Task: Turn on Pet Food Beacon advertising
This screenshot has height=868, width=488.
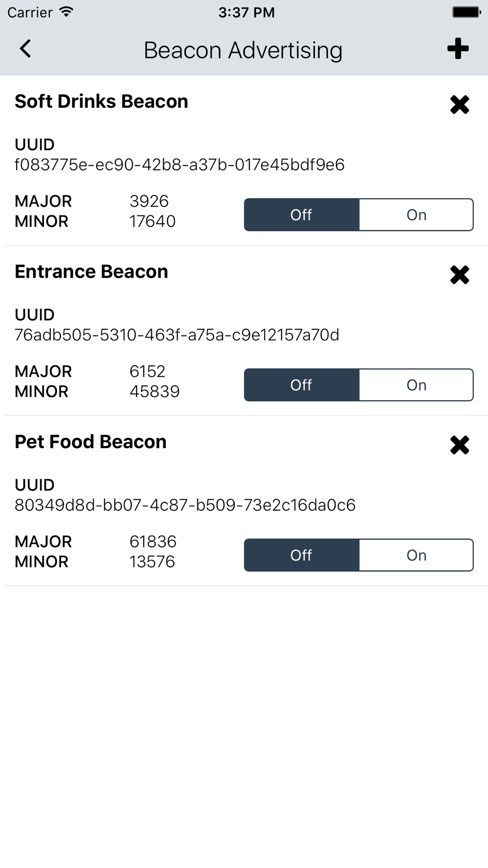Action: [x=416, y=555]
